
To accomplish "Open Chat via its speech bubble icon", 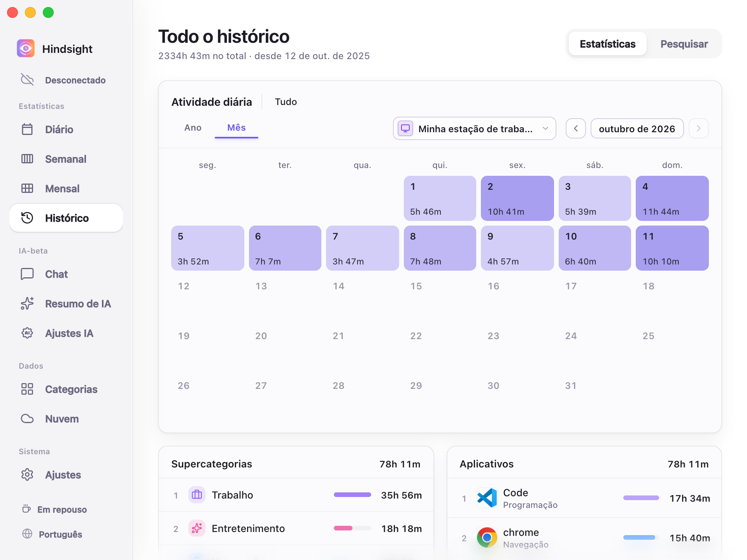I will click(27, 274).
